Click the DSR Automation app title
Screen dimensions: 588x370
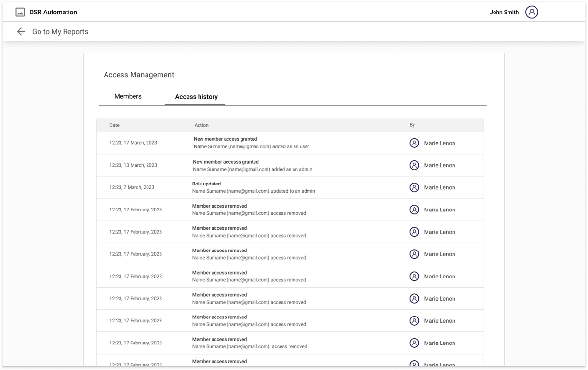pos(53,12)
